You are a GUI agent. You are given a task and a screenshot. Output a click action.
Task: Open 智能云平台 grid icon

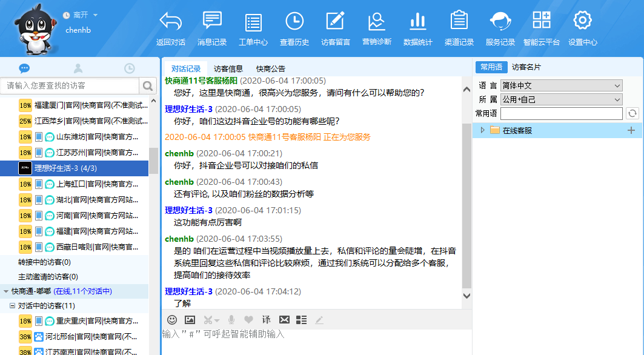(542, 20)
